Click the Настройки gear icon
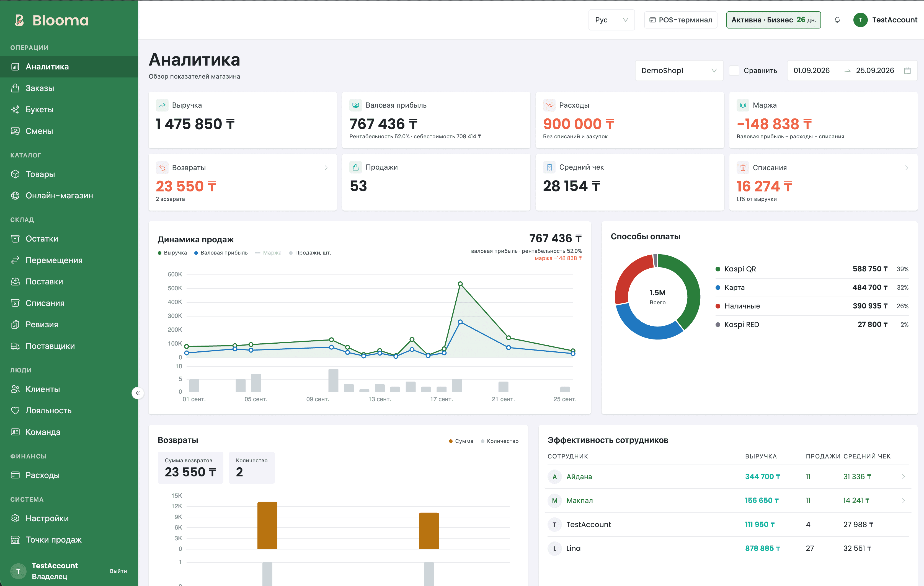Image resolution: width=924 pixels, height=586 pixels. pos(15,518)
